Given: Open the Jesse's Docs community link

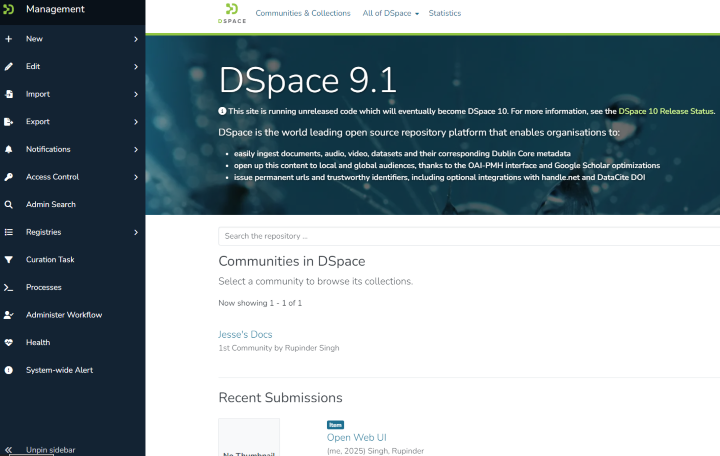Looking at the screenshot, I should coord(245,334).
